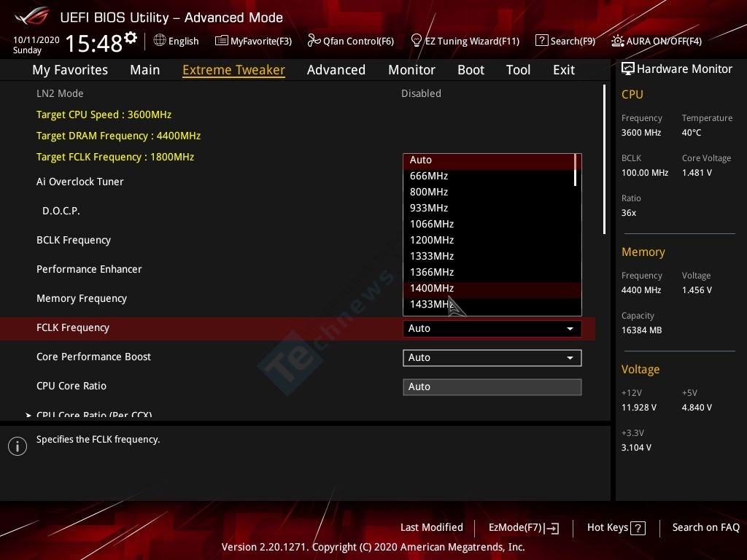
Task: Click the FCLK list scrollbar thumb
Action: [x=576, y=170]
